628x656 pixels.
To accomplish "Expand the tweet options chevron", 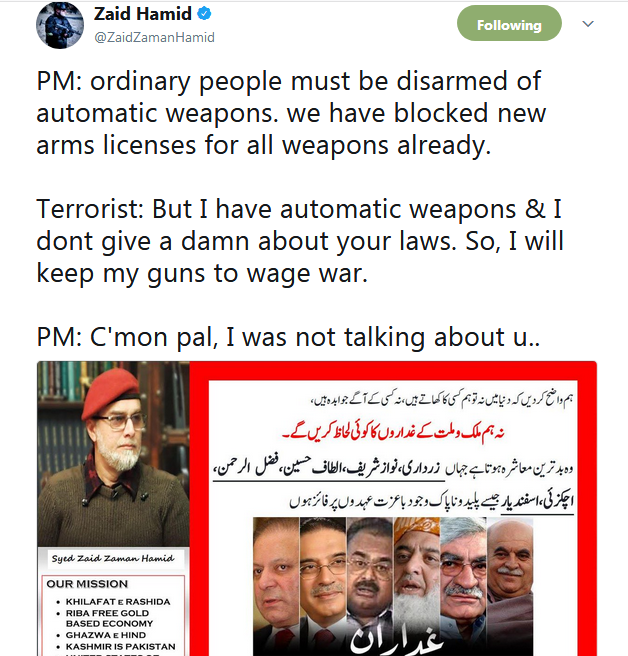I will (588, 24).
